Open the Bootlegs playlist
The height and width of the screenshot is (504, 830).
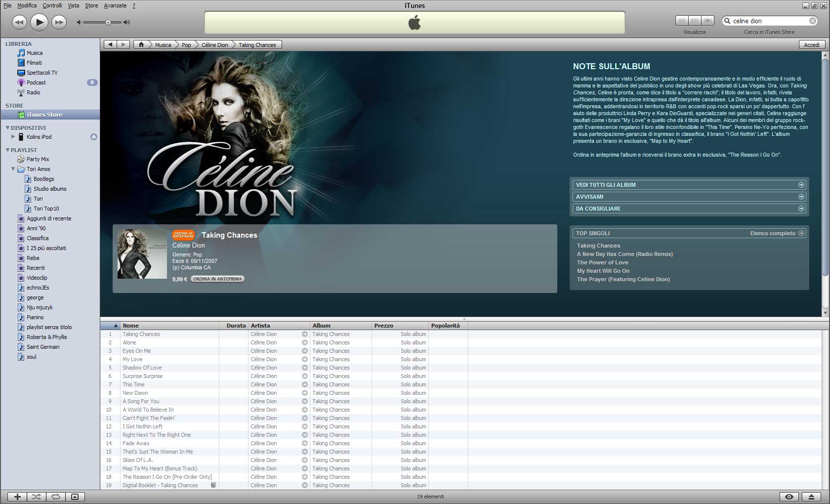click(x=43, y=179)
